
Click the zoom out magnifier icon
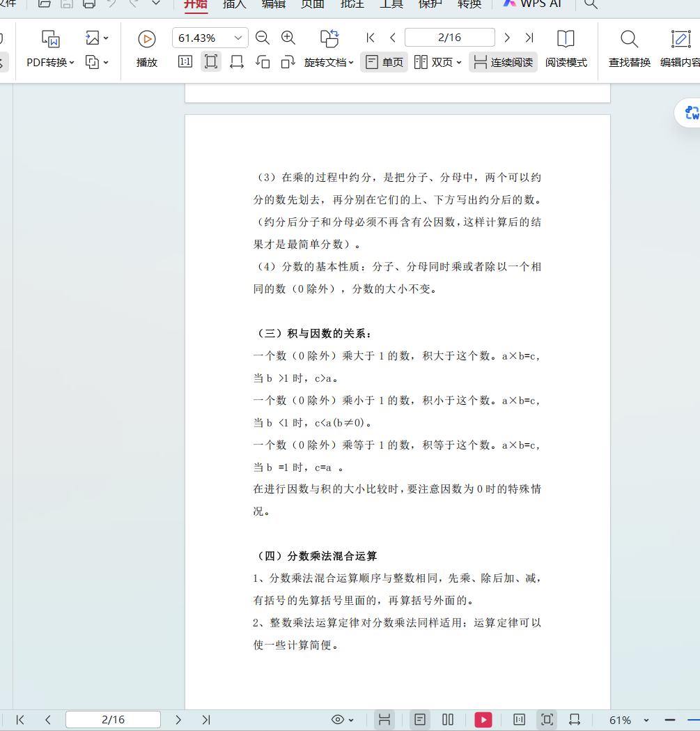263,38
